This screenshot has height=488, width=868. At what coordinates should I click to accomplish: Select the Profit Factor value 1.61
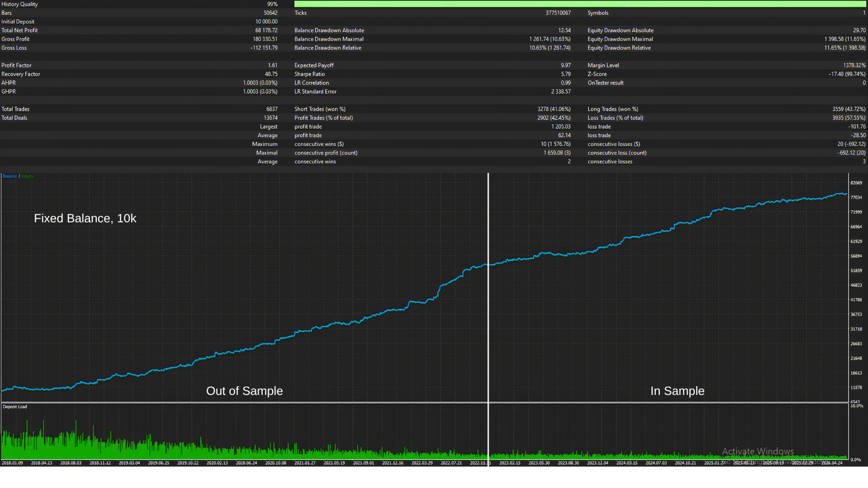(x=273, y=66)
